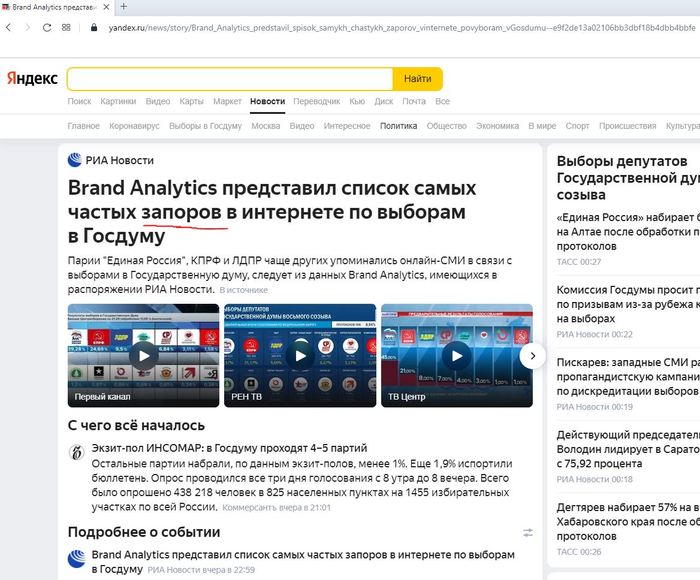The height and width of the screenshot is (580, 700).
Task: Click the Коммерсантъ icon beside exit-poll story
Action: pos(76,452)
